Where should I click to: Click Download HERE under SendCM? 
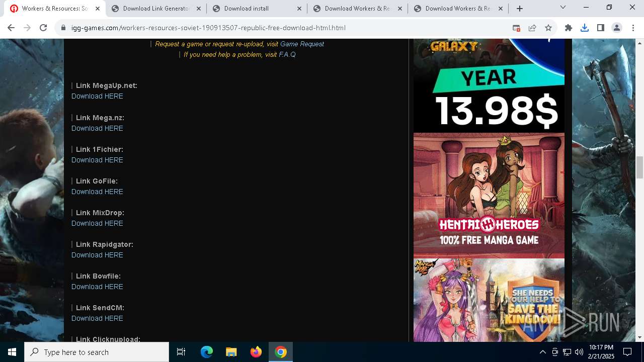tap(97, 318)
